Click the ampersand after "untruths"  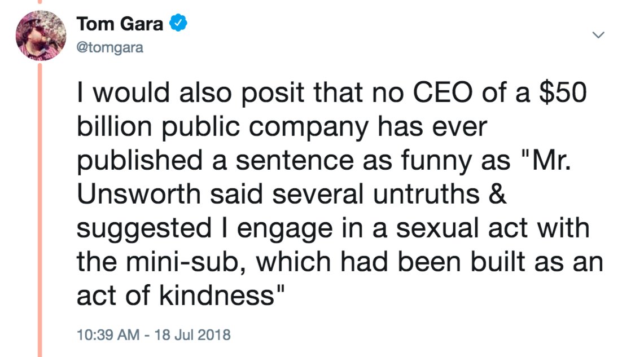pyautogui.click(x=497, y=194)
